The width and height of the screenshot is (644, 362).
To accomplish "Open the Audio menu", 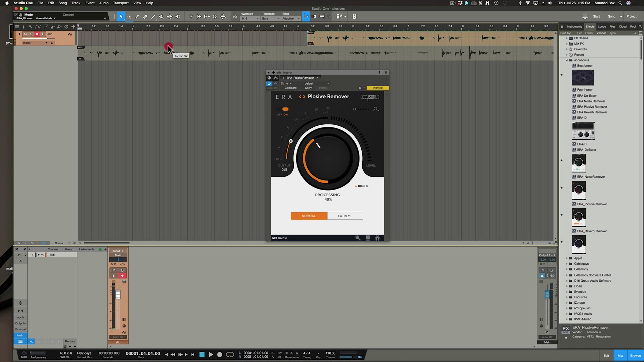I will tap(104, 3).
